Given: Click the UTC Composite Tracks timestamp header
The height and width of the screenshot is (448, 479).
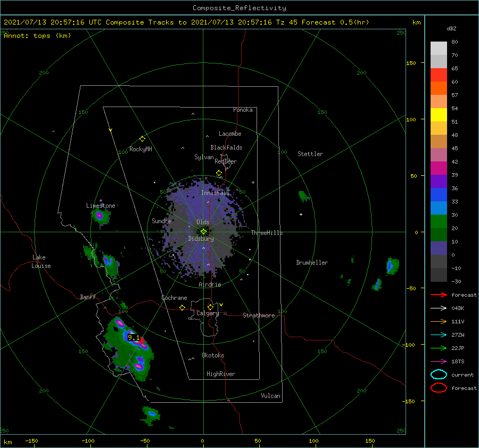Looking at the screenshot, I should [186, 22].
